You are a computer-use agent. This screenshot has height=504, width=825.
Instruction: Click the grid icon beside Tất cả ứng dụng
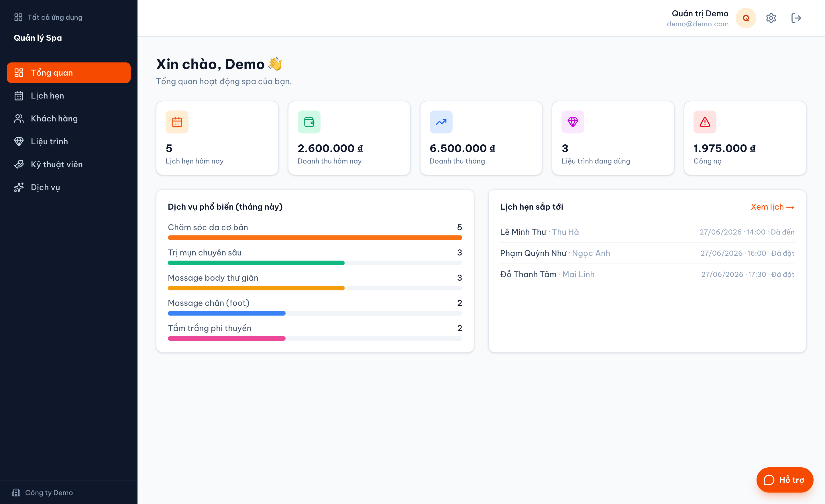18,17
